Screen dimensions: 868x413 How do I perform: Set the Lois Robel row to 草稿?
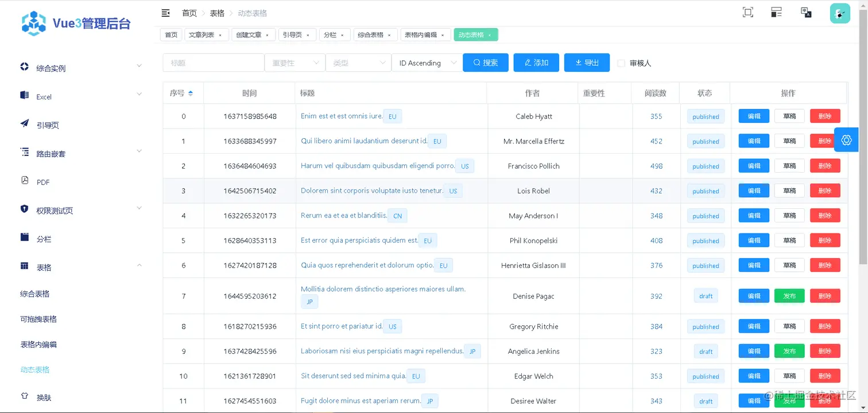(789, 190)
